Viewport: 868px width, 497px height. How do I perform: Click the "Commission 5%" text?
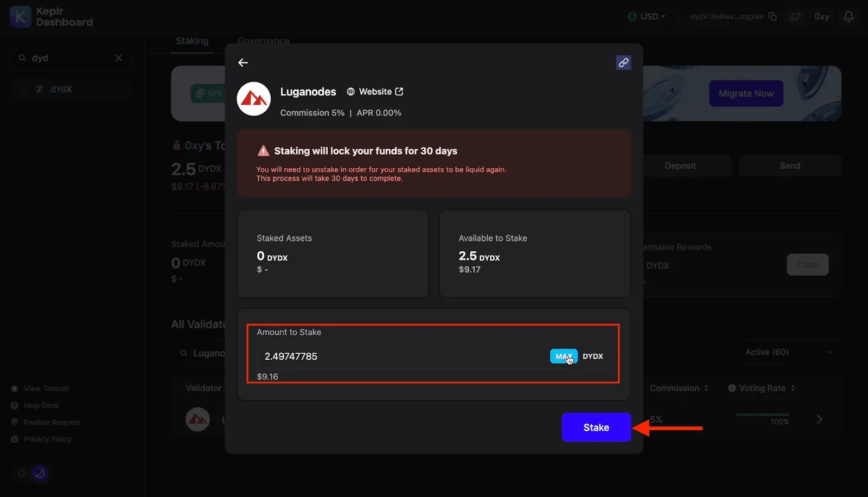[312, 113]
